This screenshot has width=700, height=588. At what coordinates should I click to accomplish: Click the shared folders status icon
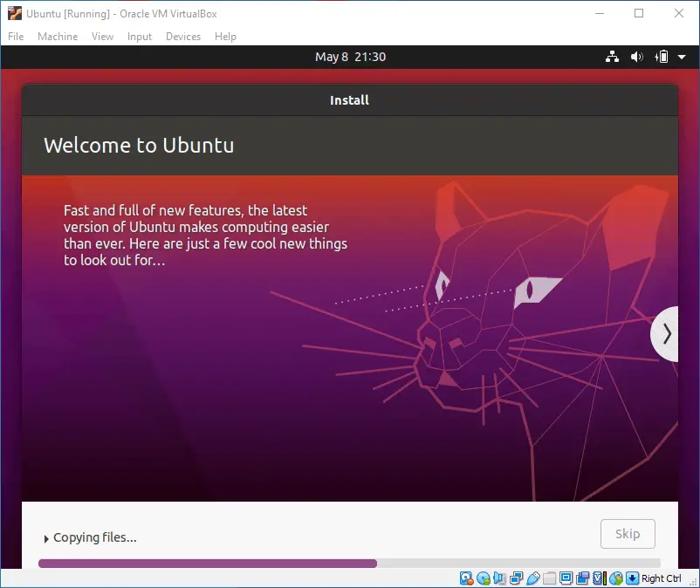(549, 578)
